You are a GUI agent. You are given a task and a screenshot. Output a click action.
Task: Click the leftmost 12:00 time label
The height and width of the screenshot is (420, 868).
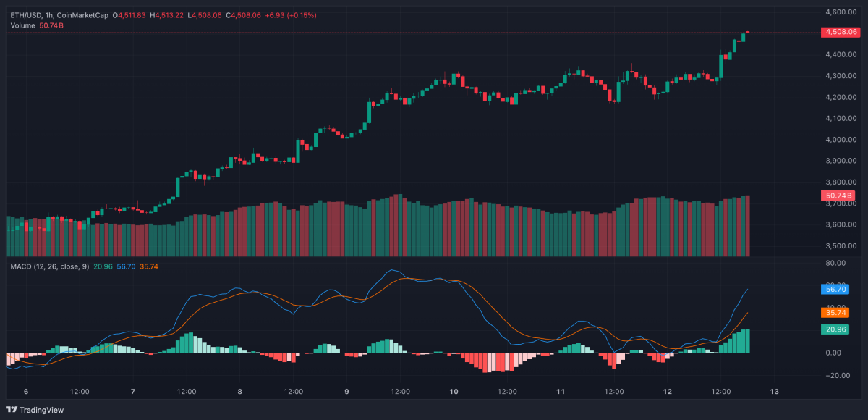[80, 390]
